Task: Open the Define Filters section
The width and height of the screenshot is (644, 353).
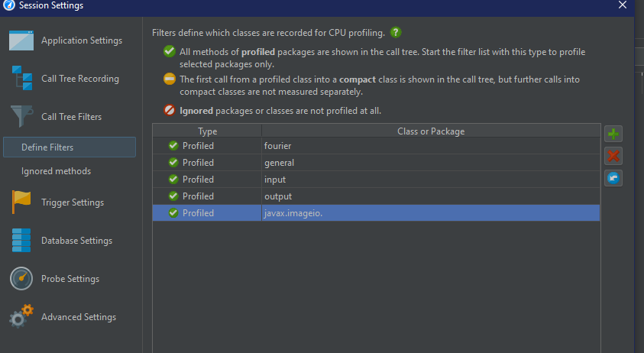Action: [47, 147]
